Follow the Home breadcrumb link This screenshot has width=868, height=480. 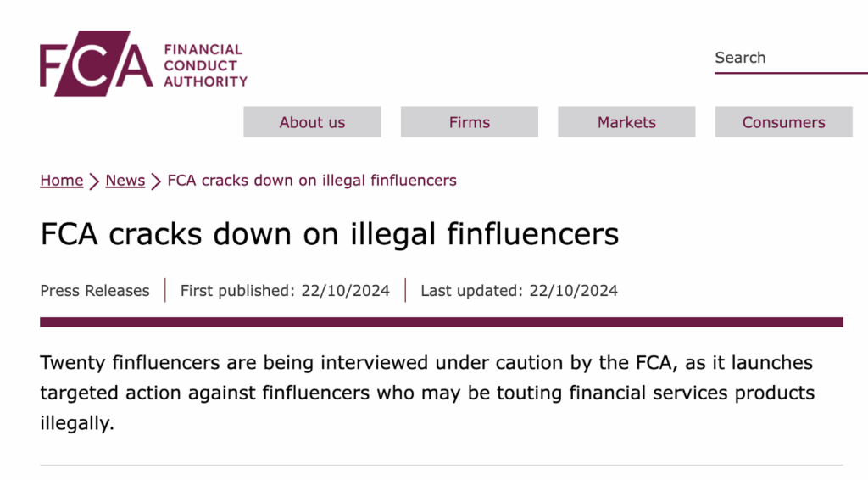coord(62,180)
